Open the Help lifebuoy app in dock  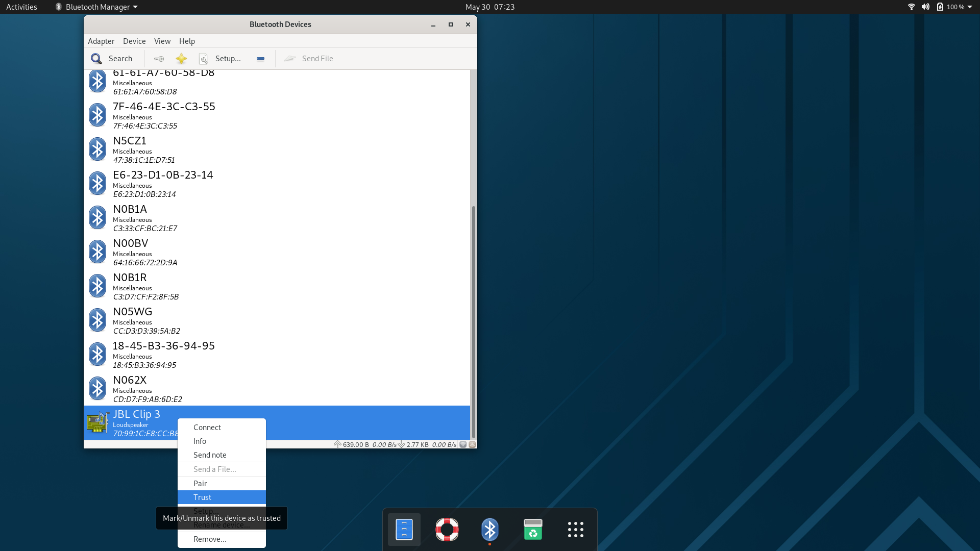447,530
